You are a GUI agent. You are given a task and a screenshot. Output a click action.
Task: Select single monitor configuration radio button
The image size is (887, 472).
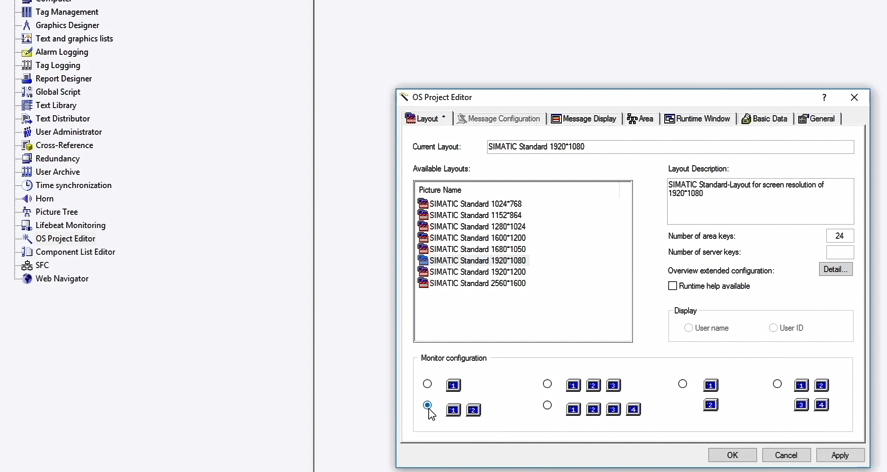pos(427,384)
